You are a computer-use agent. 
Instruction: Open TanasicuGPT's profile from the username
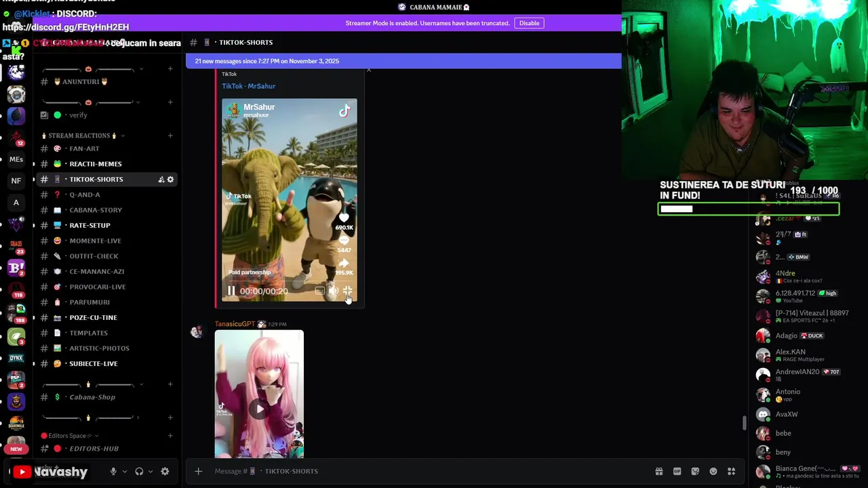point(235,324)
